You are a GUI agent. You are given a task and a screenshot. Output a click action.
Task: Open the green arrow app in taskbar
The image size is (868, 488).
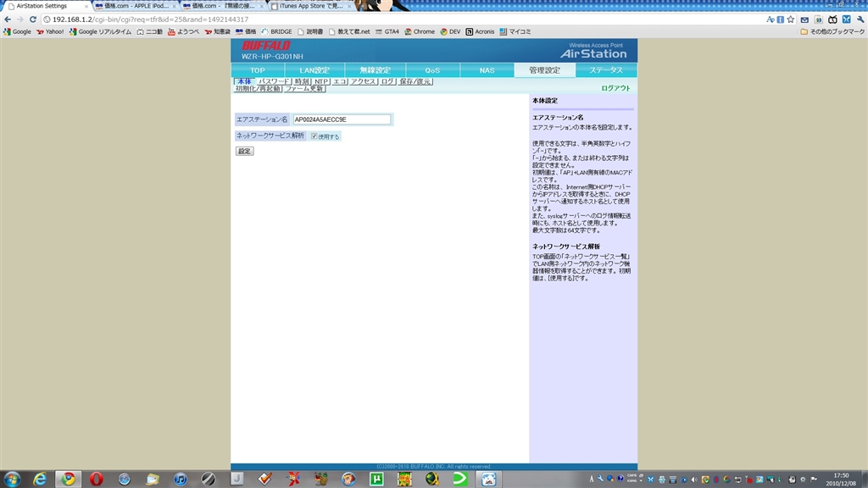click(460, 479)
